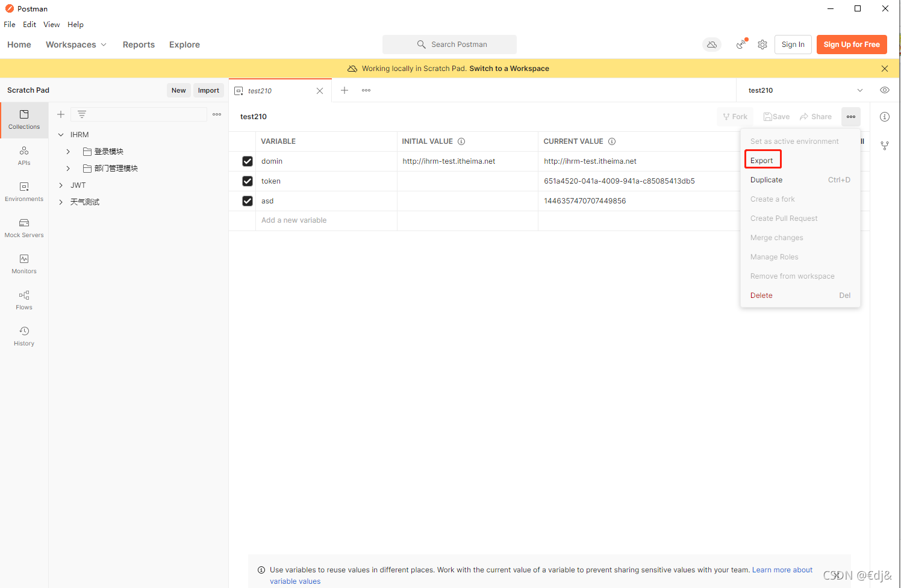Close the test210 tab
Image resolution: width=901 pixels, height=588 pixels.
(x=320, y=91)
